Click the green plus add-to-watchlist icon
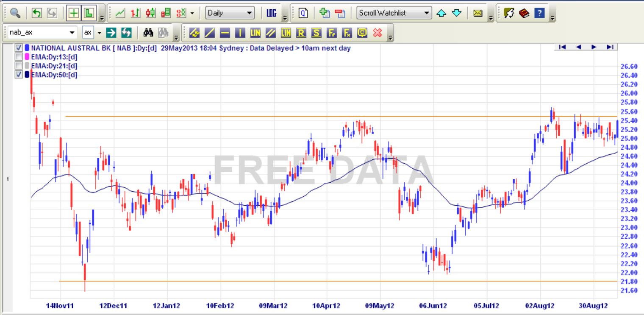This screenshot has width=644, height=315. (325, 13)
